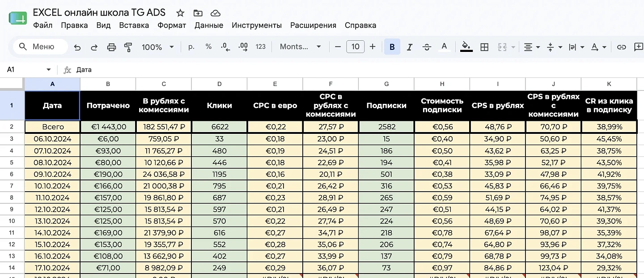
Task: Click the merge cells icon
Action: tap(502, 47)
